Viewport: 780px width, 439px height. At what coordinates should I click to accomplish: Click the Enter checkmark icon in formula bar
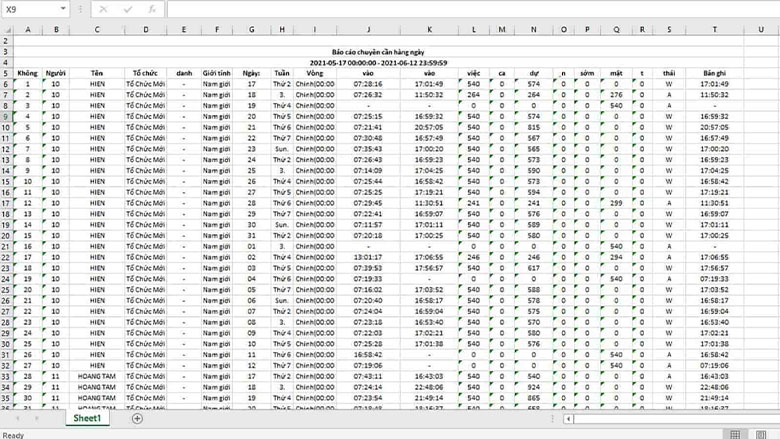coord(124,9)
